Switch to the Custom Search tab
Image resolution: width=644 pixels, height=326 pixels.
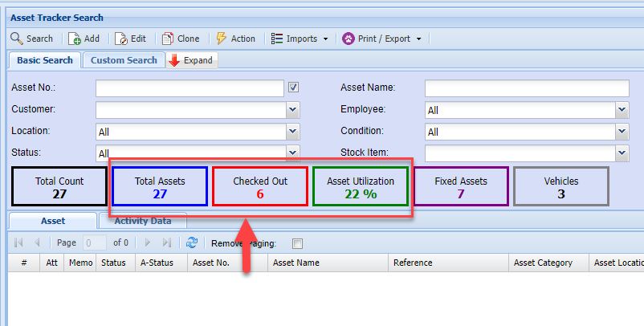124,60
